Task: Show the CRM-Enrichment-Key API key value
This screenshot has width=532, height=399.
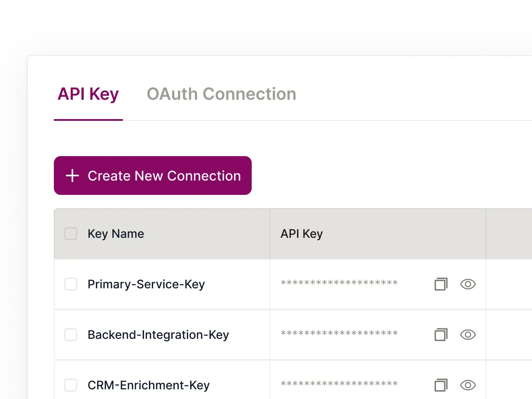Action: 468,385
